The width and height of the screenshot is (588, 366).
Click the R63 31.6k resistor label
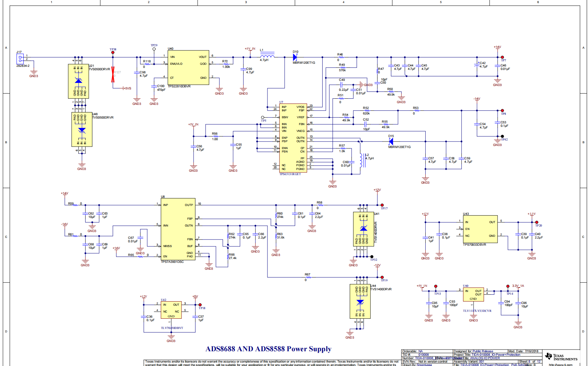[x=280, y=236]
